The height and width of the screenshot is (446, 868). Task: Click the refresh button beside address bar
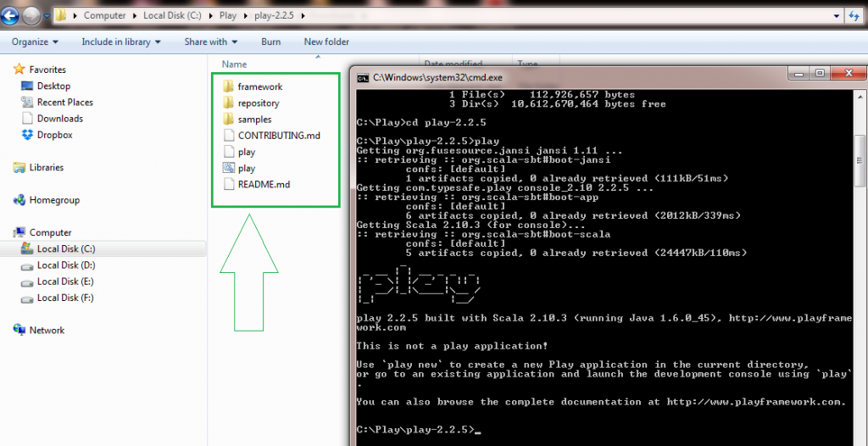point(854,16)
